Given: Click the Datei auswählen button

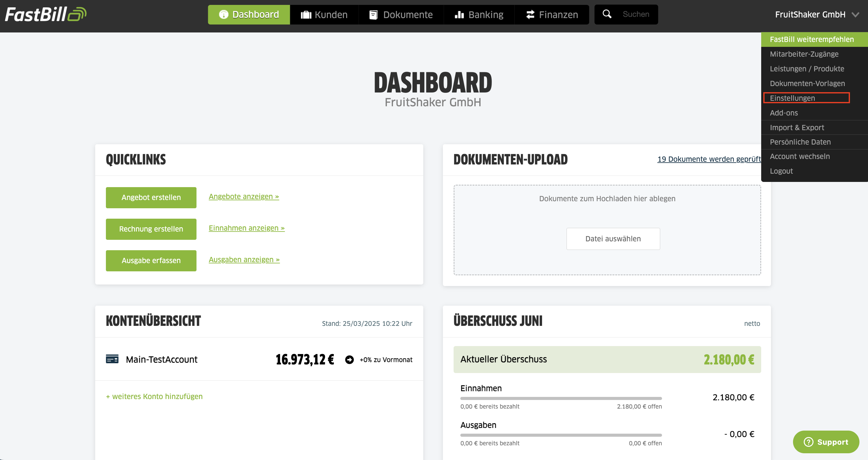Looking at the screenshot, I should (613, 239).
